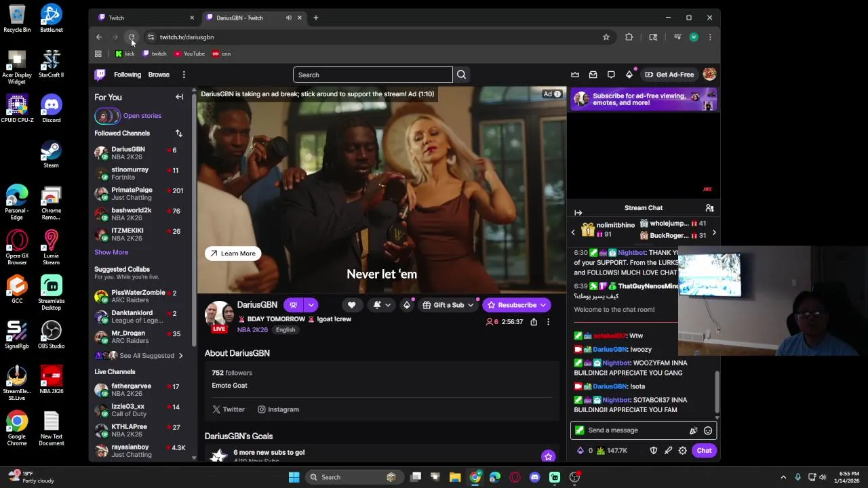Screen dimensions: 868x488
Task: Open the NBA 2K26 category link
Action: [x=252, y=330]
